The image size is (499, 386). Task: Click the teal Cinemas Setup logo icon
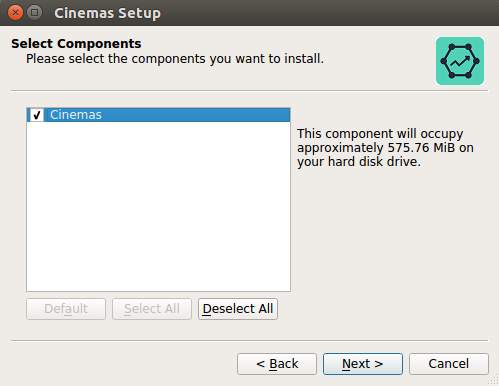(460, 61)
